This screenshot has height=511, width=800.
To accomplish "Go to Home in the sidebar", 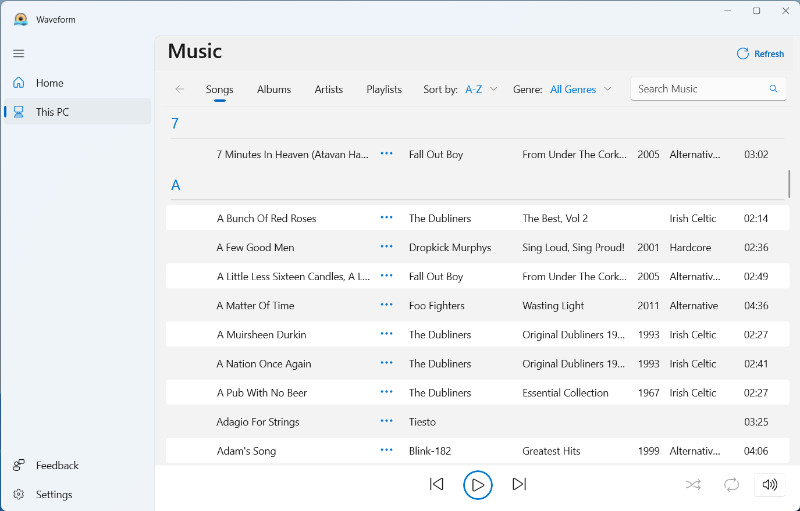I will tap(77, 83).
